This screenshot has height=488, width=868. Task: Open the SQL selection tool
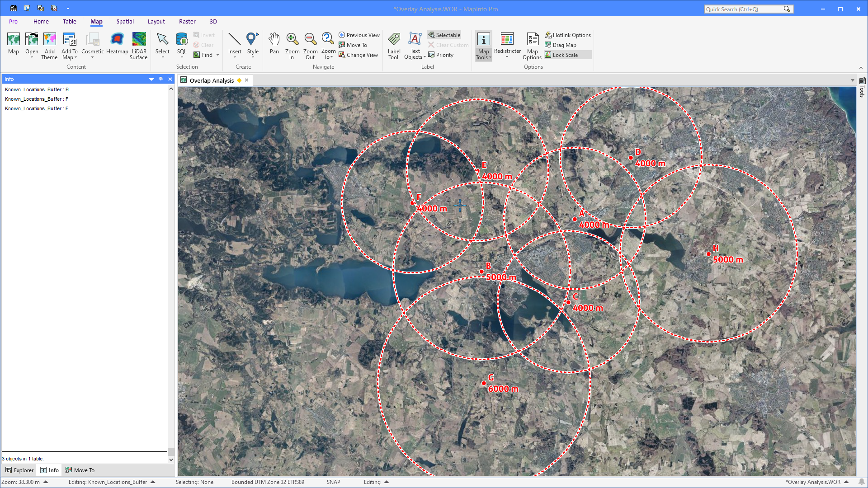point(182,45)
